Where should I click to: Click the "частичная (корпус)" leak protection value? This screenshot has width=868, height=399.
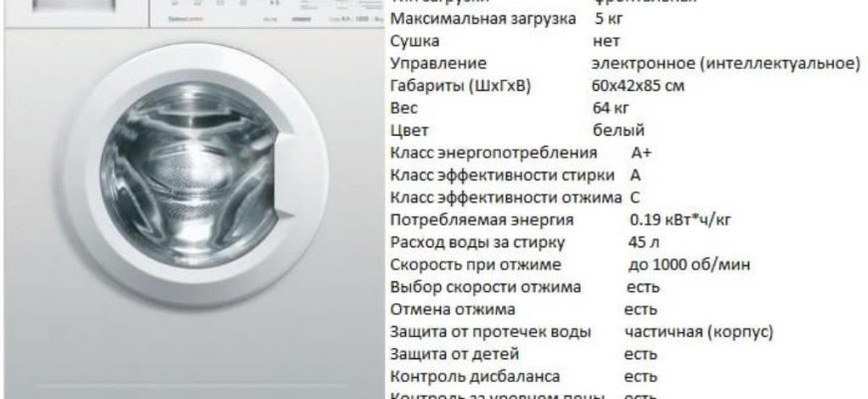click(x=699, y=331)
